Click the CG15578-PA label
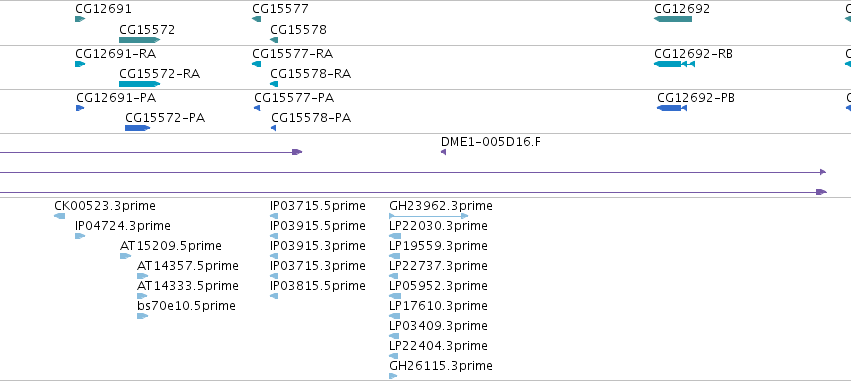 (x=311, y=118)
